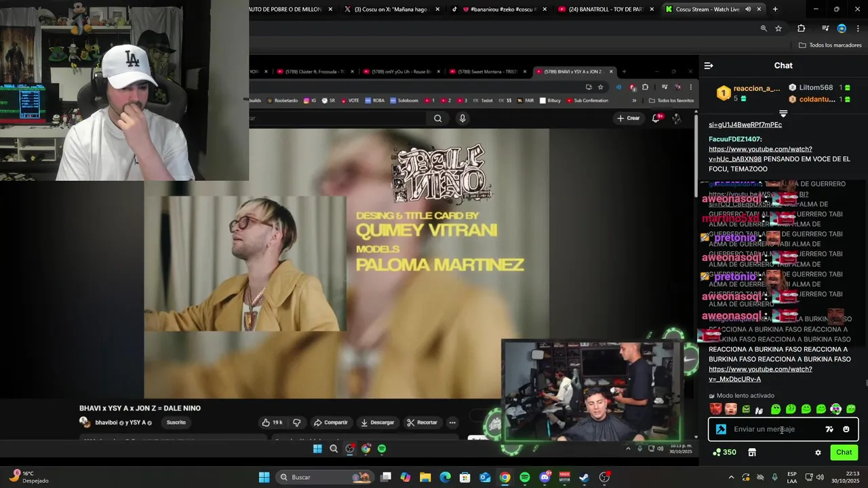868x488 pixels.
Task: Open the 16°C Despejado weather widget
Action: pyautogui.click(x=28, y=477)
